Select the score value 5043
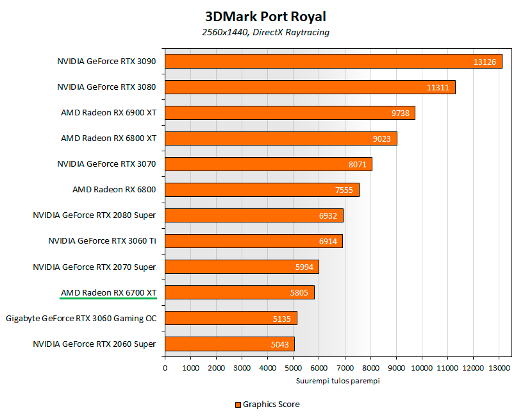 tap(280, 345)
